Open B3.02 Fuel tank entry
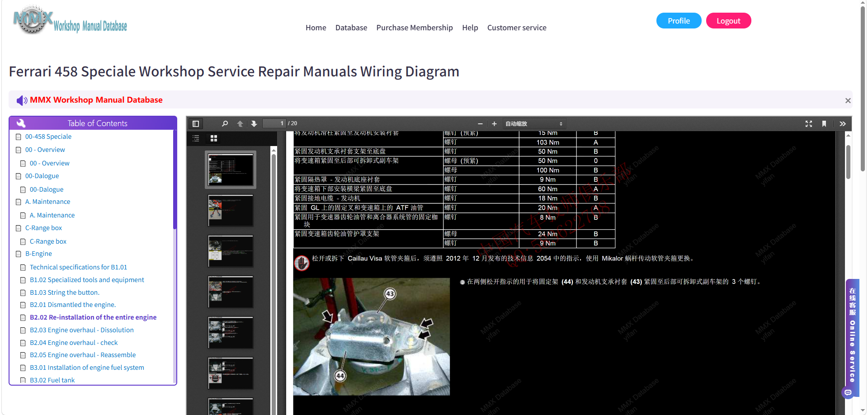 tap(52, 381)
